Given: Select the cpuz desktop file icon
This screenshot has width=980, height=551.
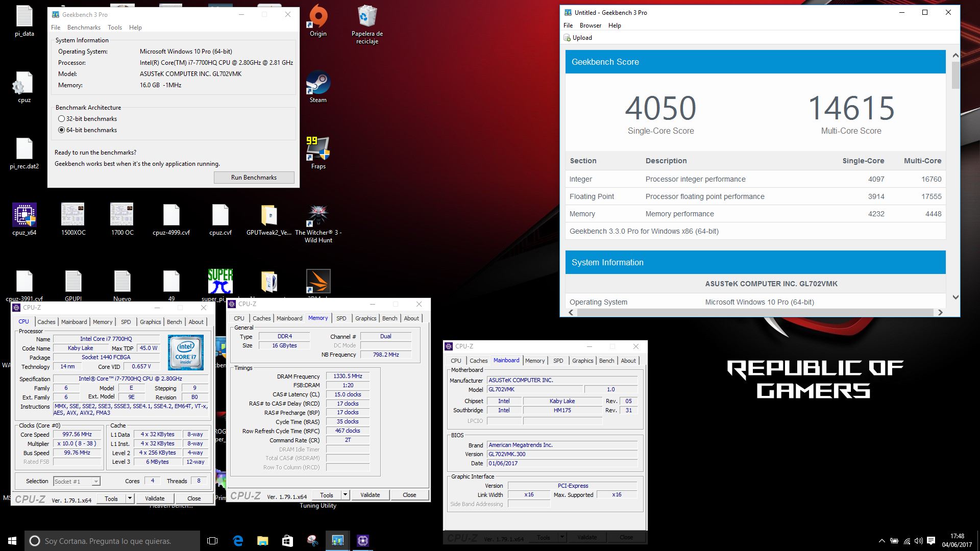Looking at the screenshot, I should 24,87.
